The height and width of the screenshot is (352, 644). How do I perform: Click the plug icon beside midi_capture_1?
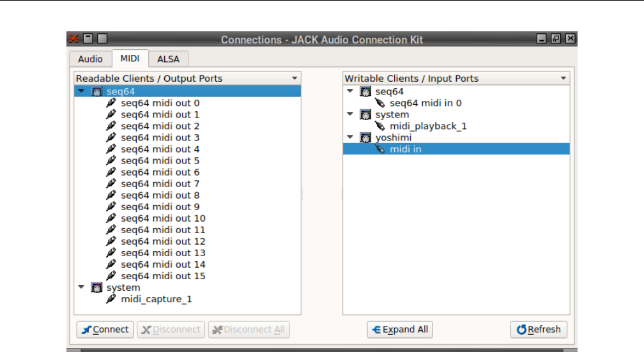click(x=111, y=299)
